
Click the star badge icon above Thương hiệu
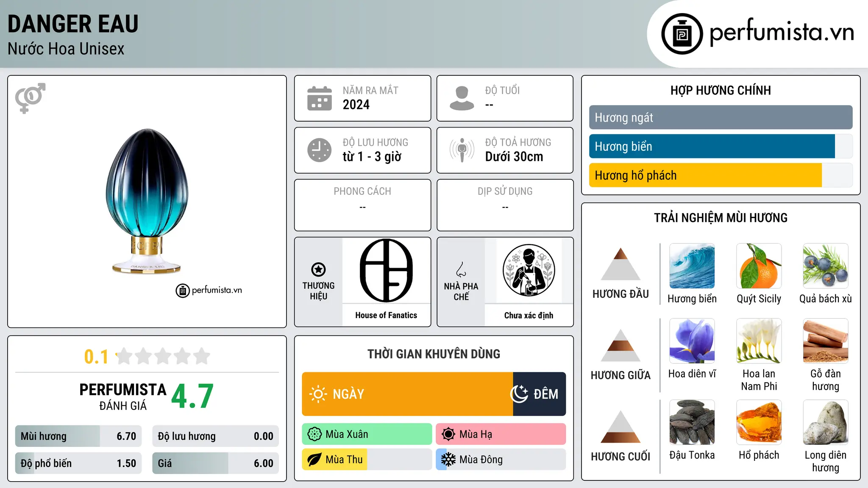click(318, 269)
